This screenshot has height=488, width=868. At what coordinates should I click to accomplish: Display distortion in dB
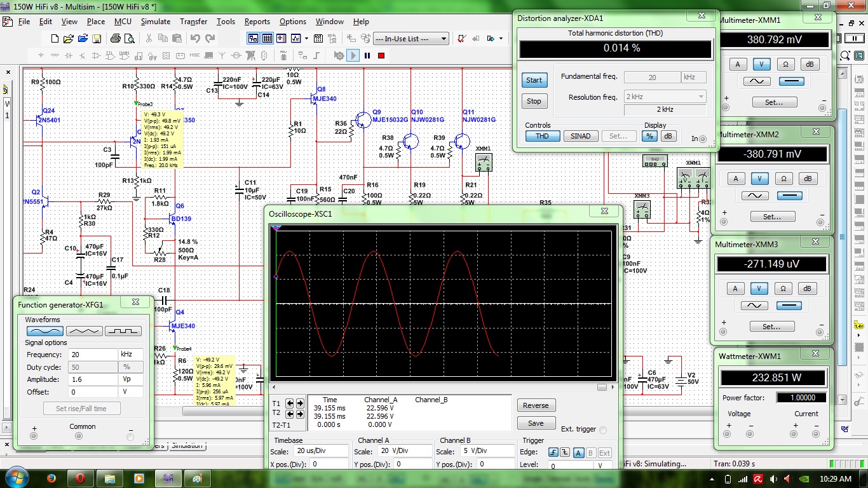pyautogui.click(x=668, y=136)
